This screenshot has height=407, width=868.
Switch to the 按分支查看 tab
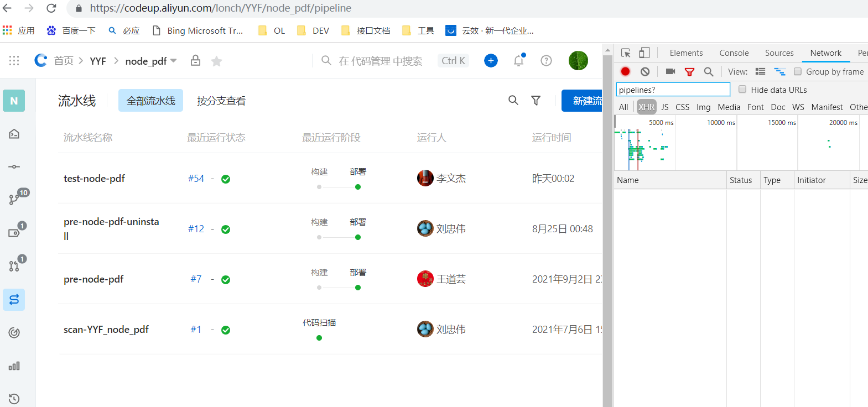click(221, 101)
